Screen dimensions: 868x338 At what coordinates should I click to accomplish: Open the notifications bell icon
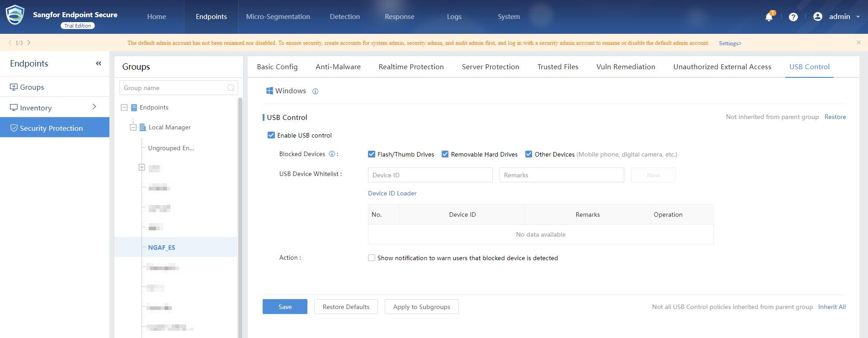click(769, 17)
